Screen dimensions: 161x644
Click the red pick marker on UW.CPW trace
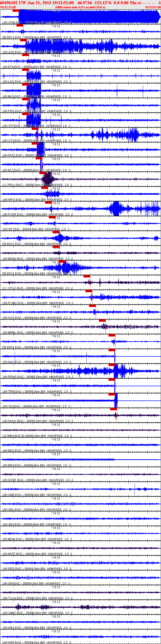tap(16, 11)
